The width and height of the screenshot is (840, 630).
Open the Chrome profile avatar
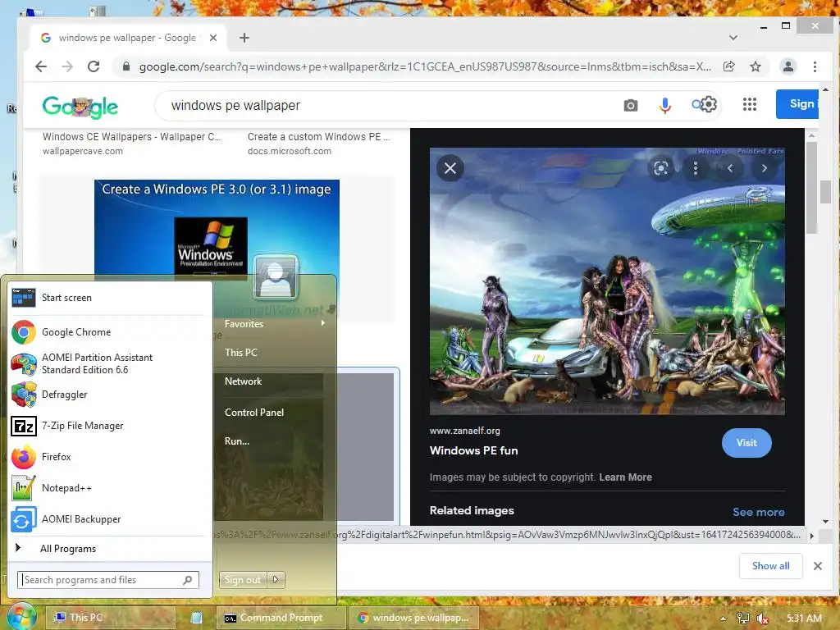[x=788, y=66]
